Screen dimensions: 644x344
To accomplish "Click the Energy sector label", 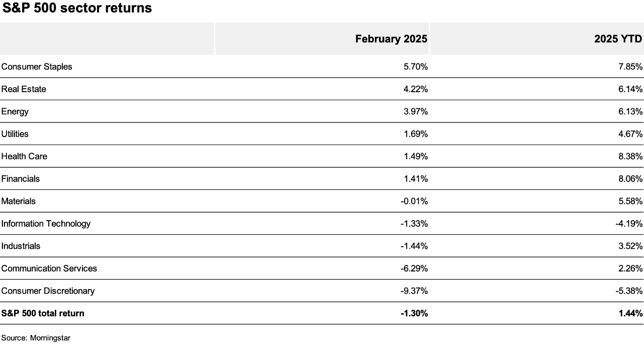I will click(15, 111).
